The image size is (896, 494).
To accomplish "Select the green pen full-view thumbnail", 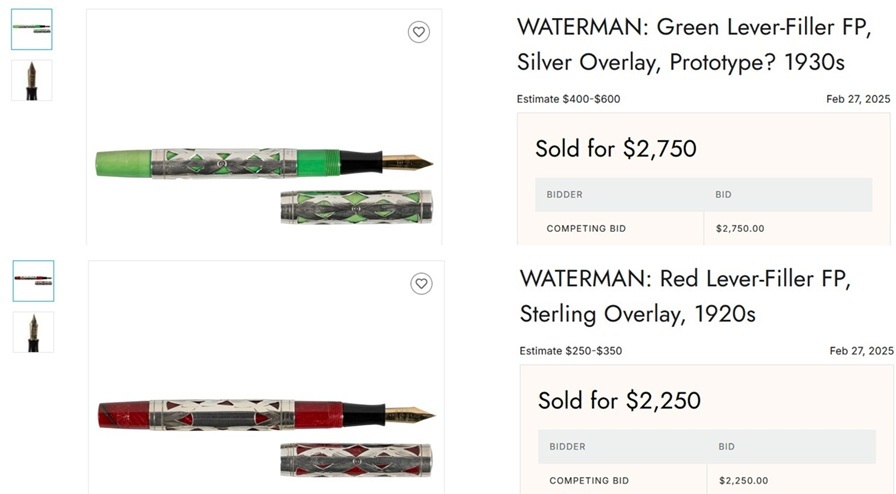I will tap(32, 30).
